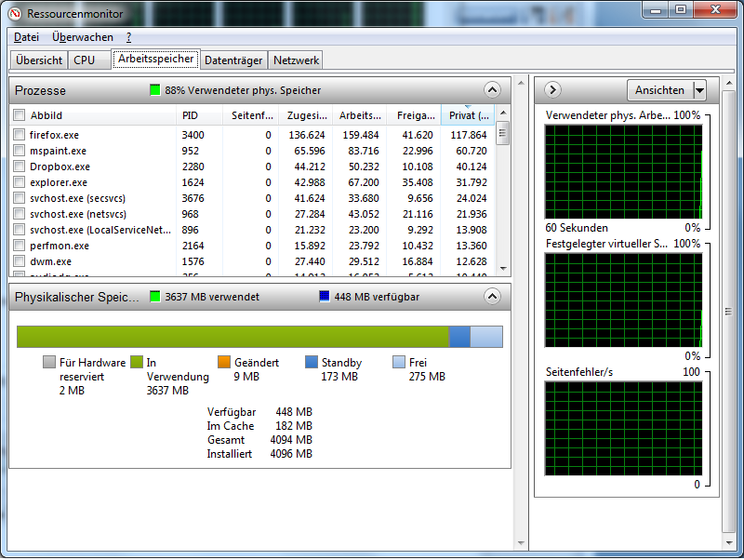Collapse the graphs pane with arrow button
The height and width of the screenshot is (560, 744).
coord(552,89)
